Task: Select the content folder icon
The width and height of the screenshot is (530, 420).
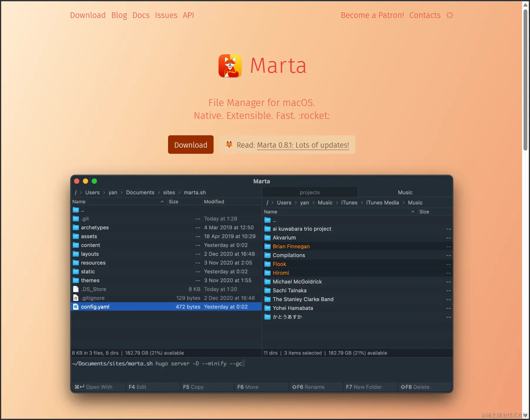Action: (x=76, y=245)
